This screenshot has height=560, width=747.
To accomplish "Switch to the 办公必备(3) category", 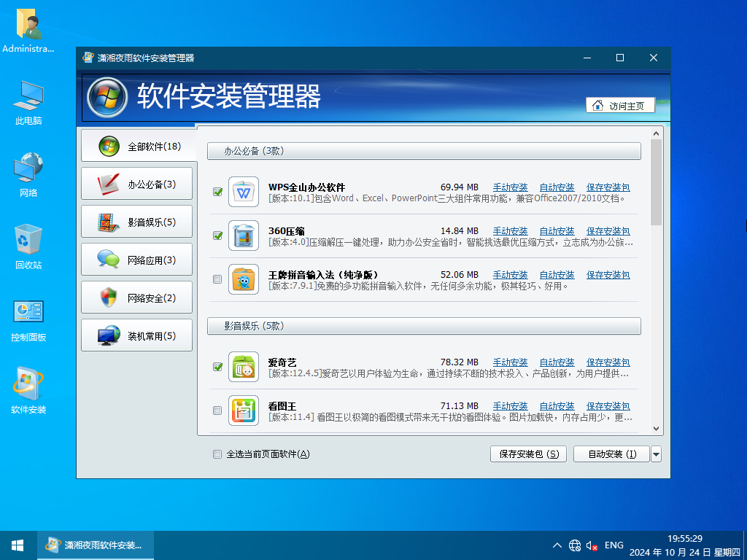I will point(136,184).
